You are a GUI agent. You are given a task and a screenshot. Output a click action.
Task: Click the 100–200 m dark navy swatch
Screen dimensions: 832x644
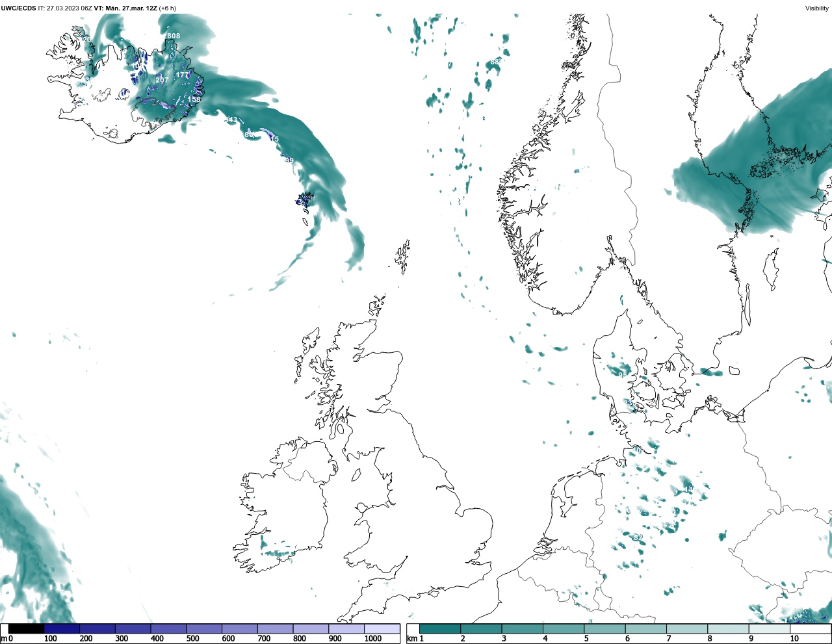point(62,628)
